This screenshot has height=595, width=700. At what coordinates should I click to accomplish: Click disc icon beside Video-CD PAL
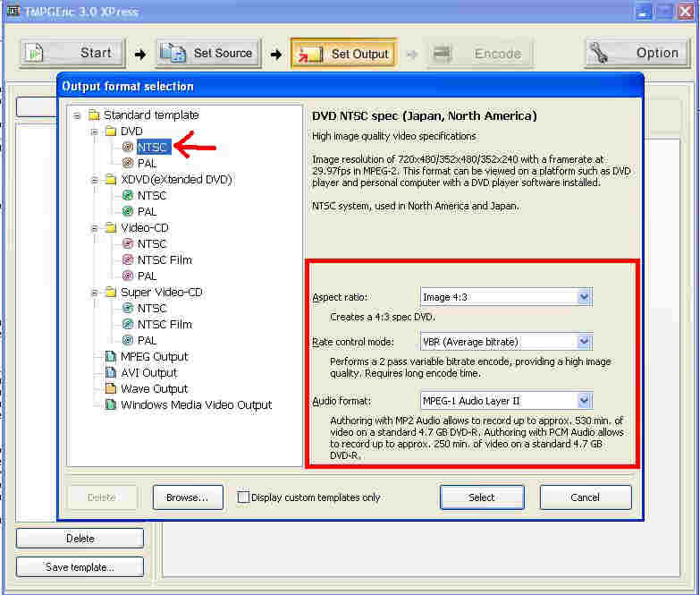[x=128, y=276]
